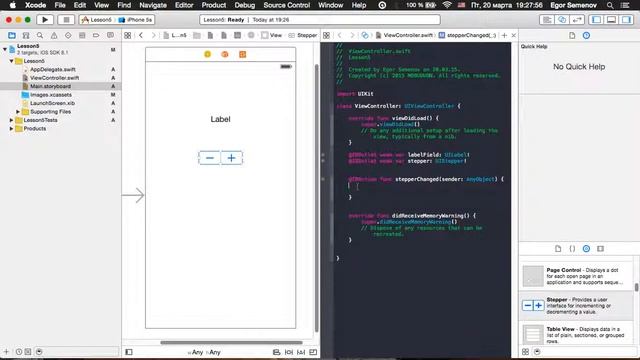Viewport: 640px width, 360px height.
Task: Open the Object library
Action: 587,249
